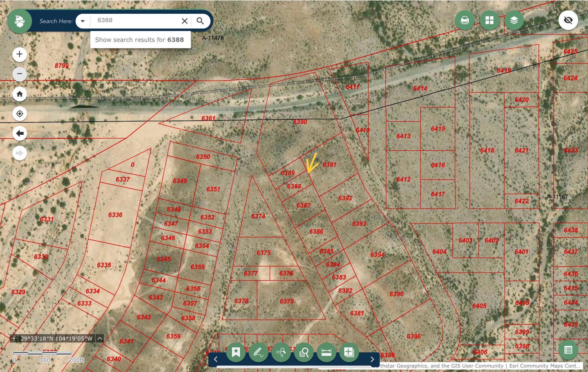Show more widgets with right chevron

(372, 359)
